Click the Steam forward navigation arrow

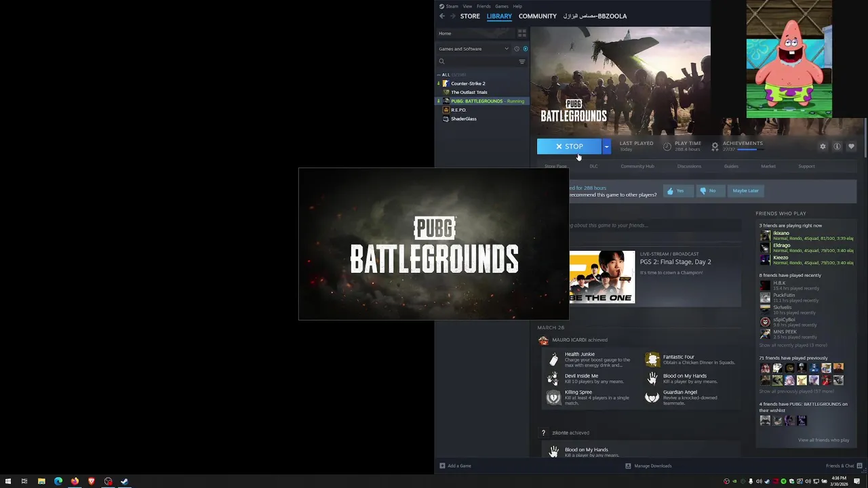[x=453, y=16]
